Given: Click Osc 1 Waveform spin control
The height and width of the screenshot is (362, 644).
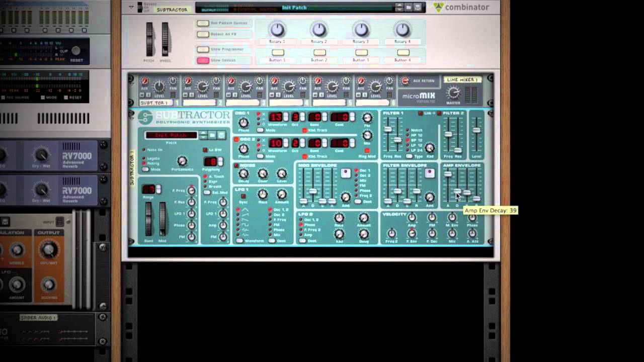Looking at the screenshot, I should 286,117.
